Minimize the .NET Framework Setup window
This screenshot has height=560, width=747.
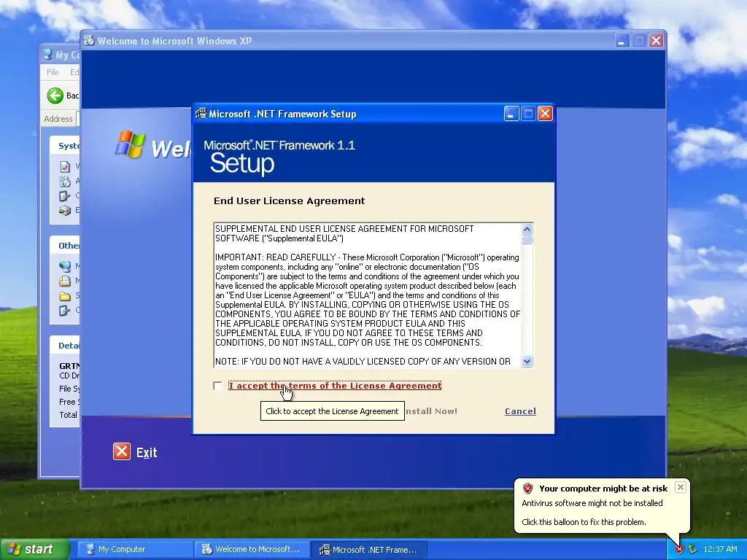[x=511, y=114]
